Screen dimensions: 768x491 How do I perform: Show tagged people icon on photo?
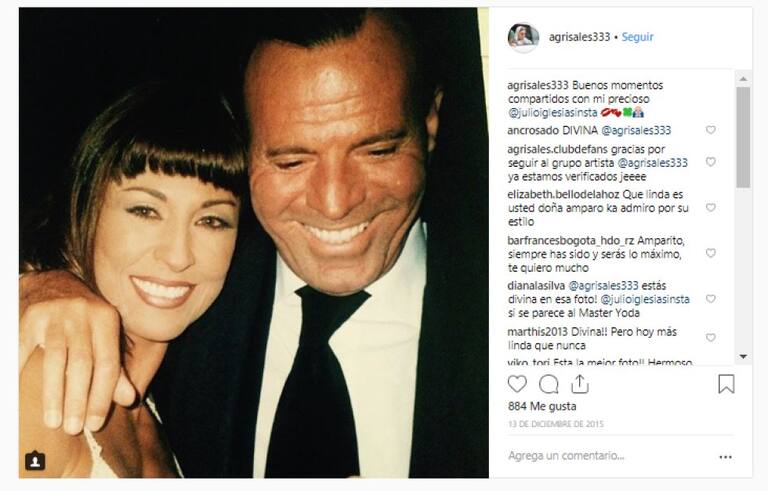(x=35, y=461)
